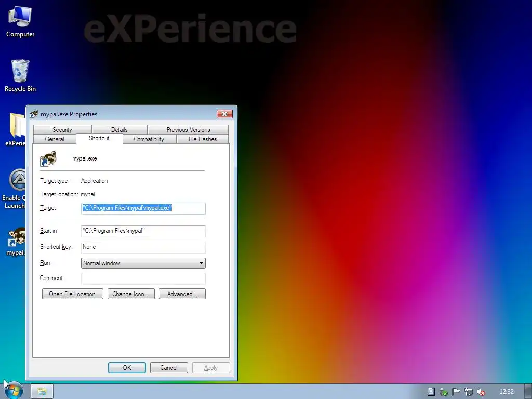The image size is (532, 399).
Task: Click the network connection tray icon
Action: coord(469,392)
